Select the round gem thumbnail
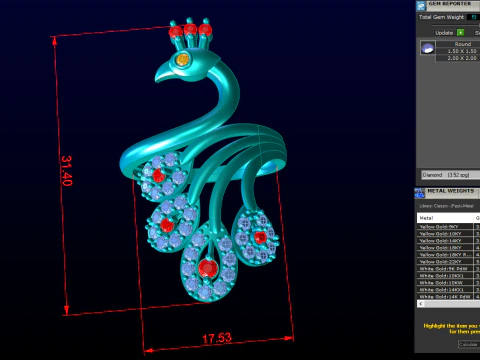 coord(427,48)
